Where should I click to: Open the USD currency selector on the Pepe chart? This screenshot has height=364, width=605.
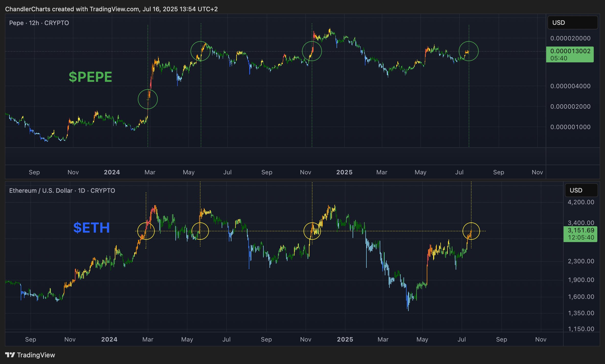[572, 22]
